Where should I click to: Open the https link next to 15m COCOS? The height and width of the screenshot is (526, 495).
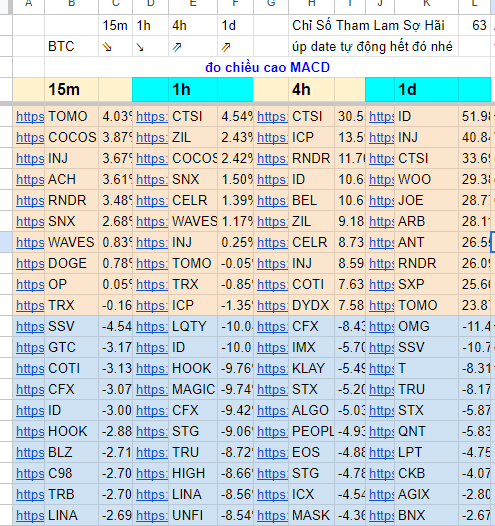tap(30, 138)
